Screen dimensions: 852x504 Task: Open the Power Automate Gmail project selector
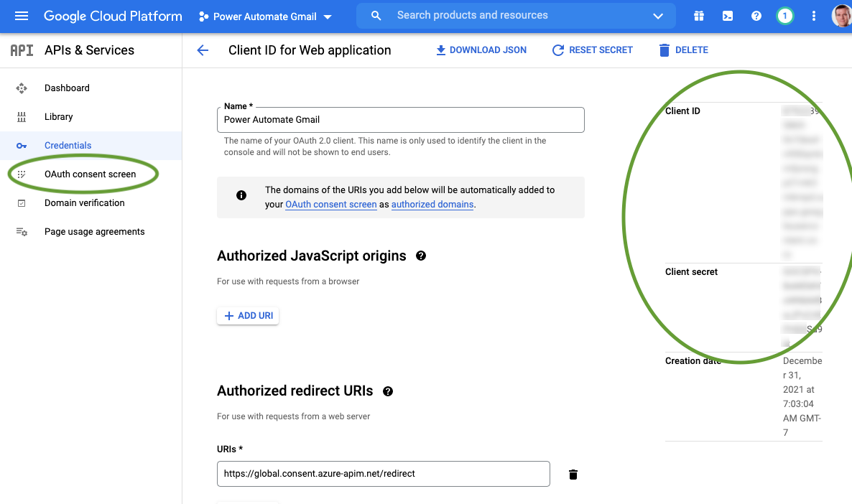(264, 15)
